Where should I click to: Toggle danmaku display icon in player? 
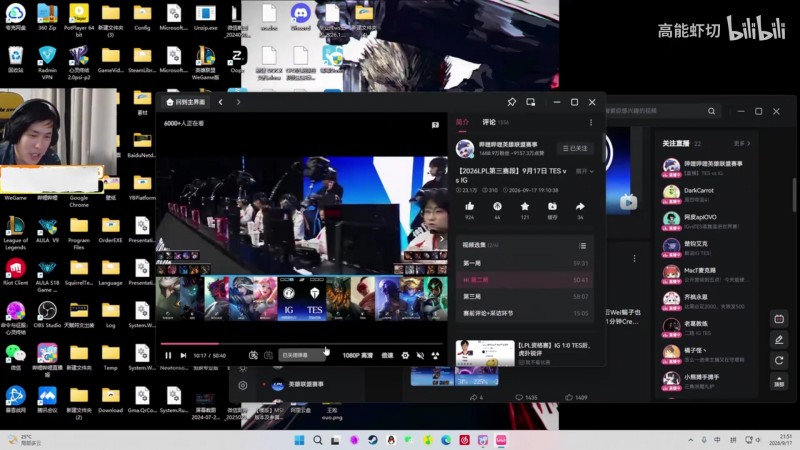(x=253, y=355)
